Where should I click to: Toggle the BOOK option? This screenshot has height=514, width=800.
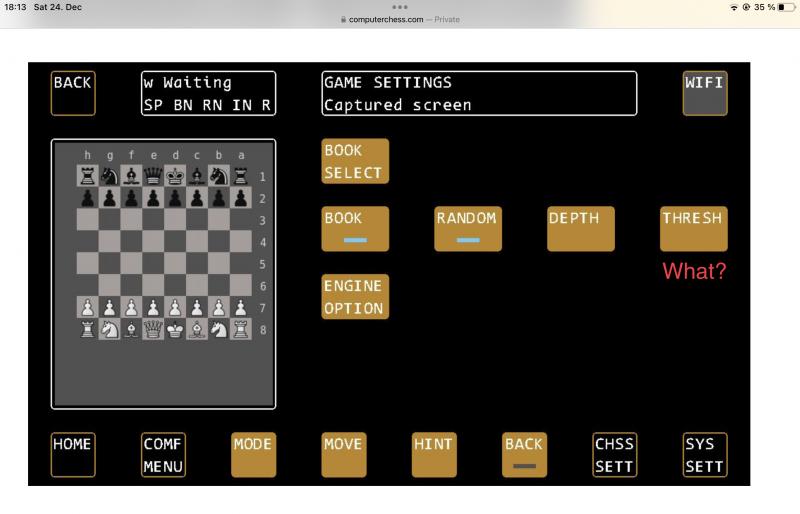355,229
